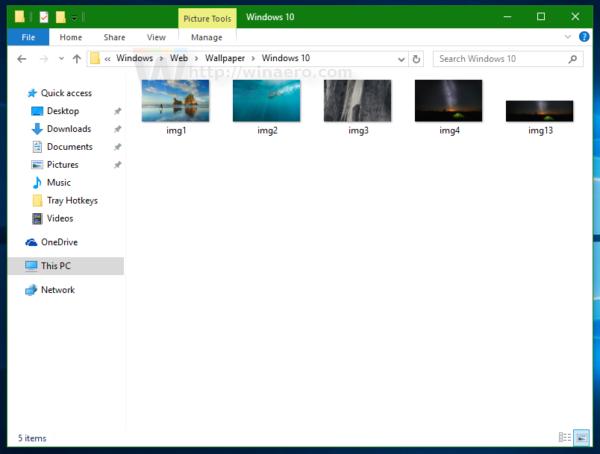This screenshot has width=600, height=454.
Task: Close the Windows 10 Explorer window
Action: 575,17
